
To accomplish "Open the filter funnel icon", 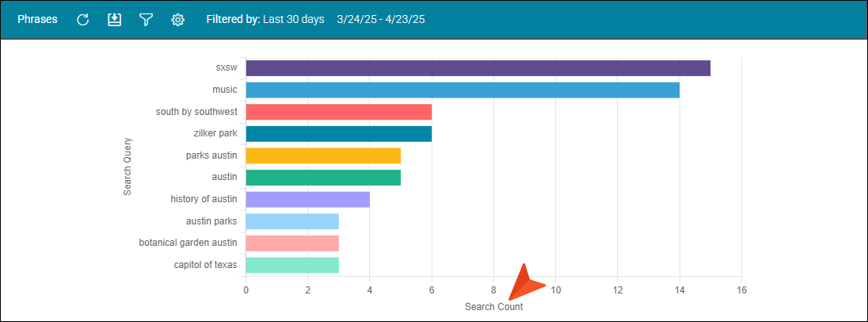I will click(x=146, y=20).
